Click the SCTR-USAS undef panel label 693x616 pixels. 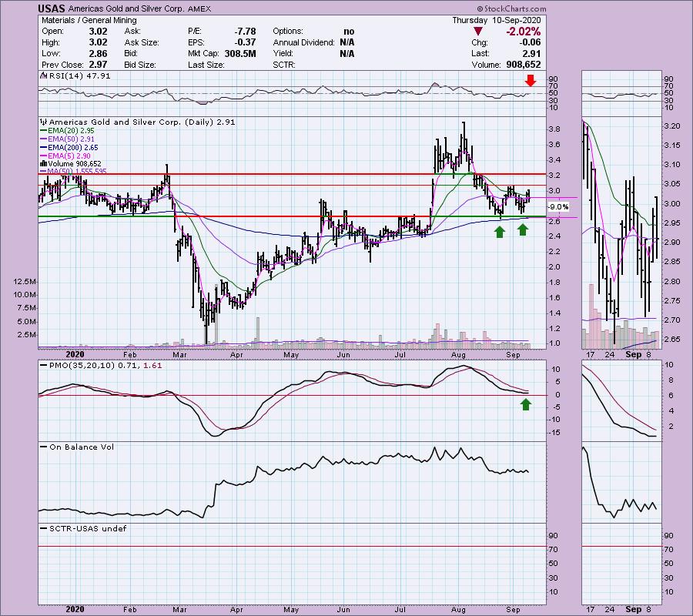click(88, 528)
